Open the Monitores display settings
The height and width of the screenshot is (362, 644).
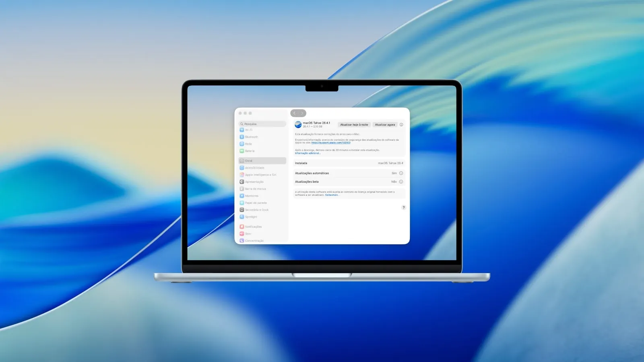point(252,196)
